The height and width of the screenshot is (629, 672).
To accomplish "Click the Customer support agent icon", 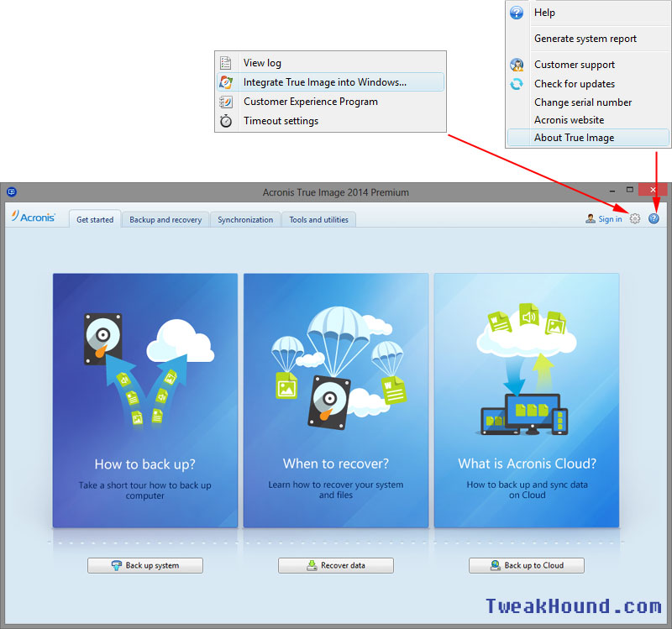I will 517,65.
